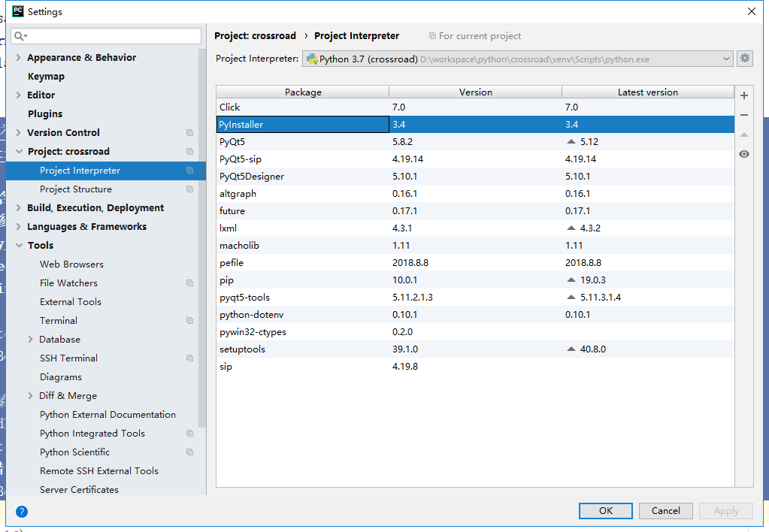Click the search magnifier icon in settings
769x532 pixels.
[x=20, y=36]
